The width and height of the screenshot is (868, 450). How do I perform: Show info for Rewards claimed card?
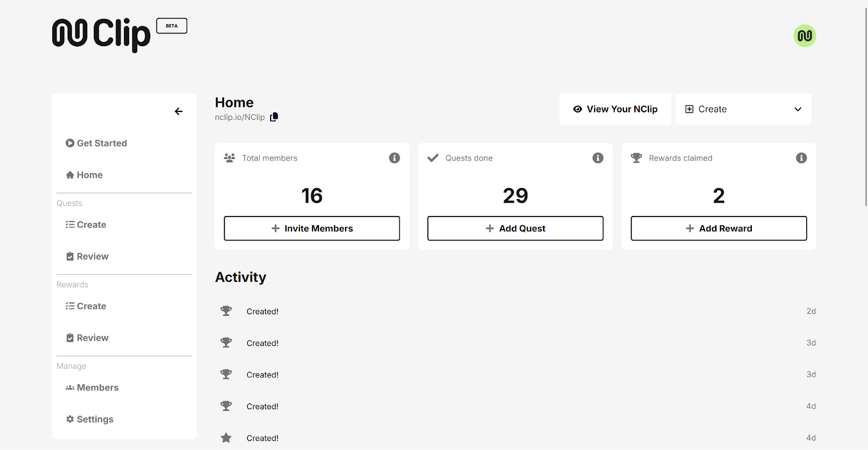[x=801, y=158]
